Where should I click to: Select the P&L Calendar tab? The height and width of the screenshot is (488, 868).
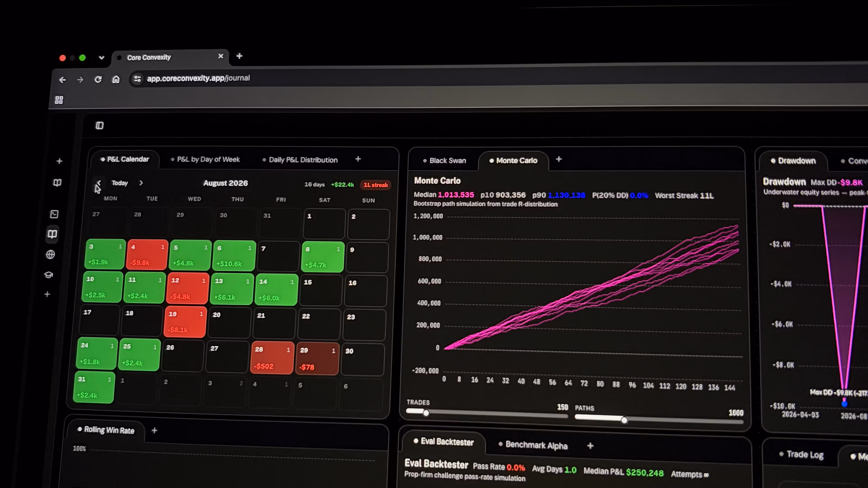125,159
